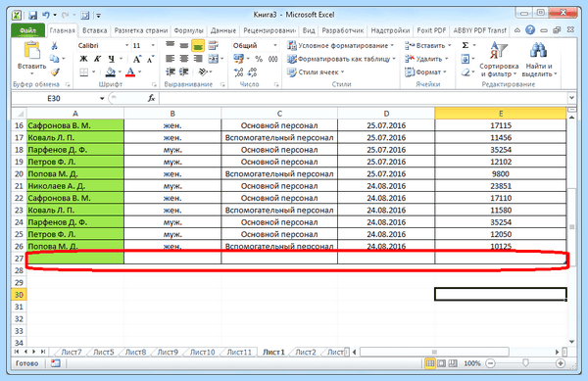The height and width of the screenshot is (381, 588).
Task: Switch to the Разработчик ribbon tab
Action: 343,30
